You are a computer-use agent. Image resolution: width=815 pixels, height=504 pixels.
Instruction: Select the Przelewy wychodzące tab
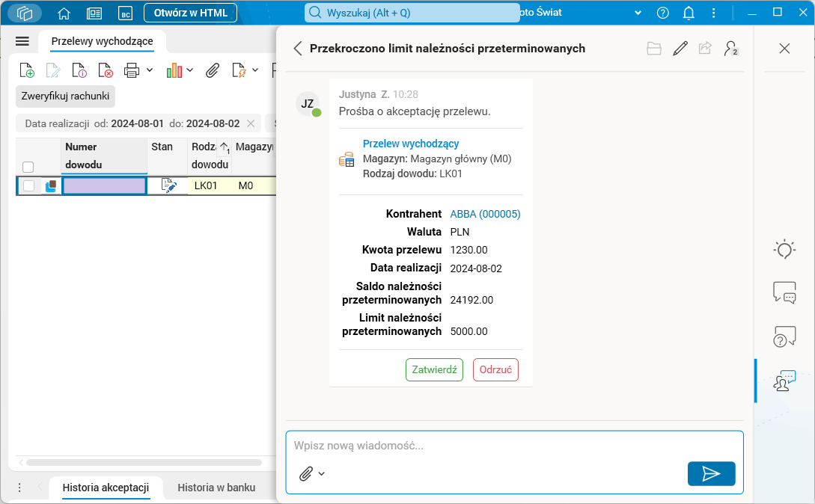coord(102,41)
